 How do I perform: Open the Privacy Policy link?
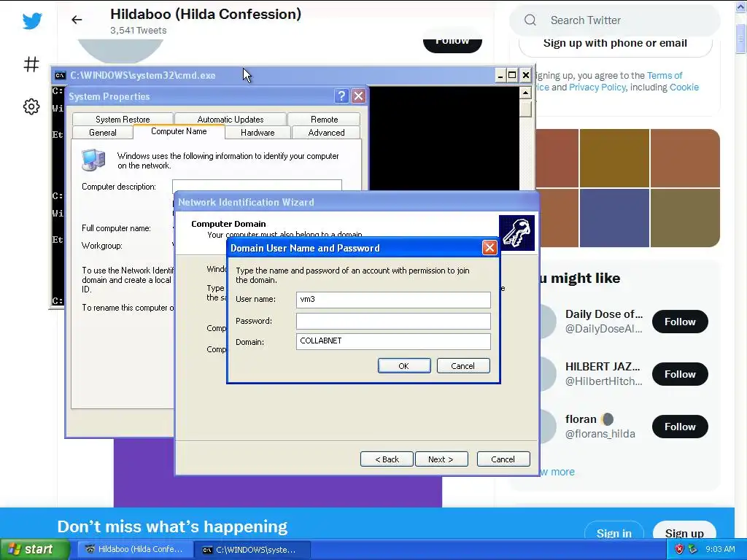[x=597, y=87]
